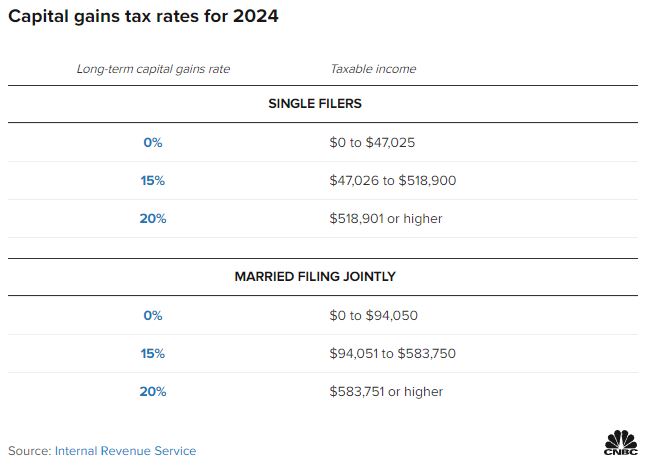This screenshot has width=663, height=473.
Task: Select the '$518,901 or higher' income cell
Action: [385, 219]
